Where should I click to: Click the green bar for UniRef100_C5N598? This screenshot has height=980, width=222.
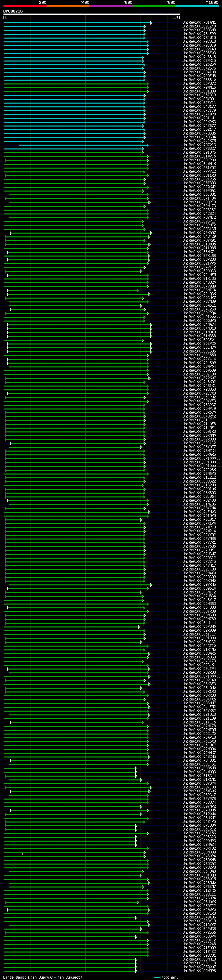click(70, 971)
